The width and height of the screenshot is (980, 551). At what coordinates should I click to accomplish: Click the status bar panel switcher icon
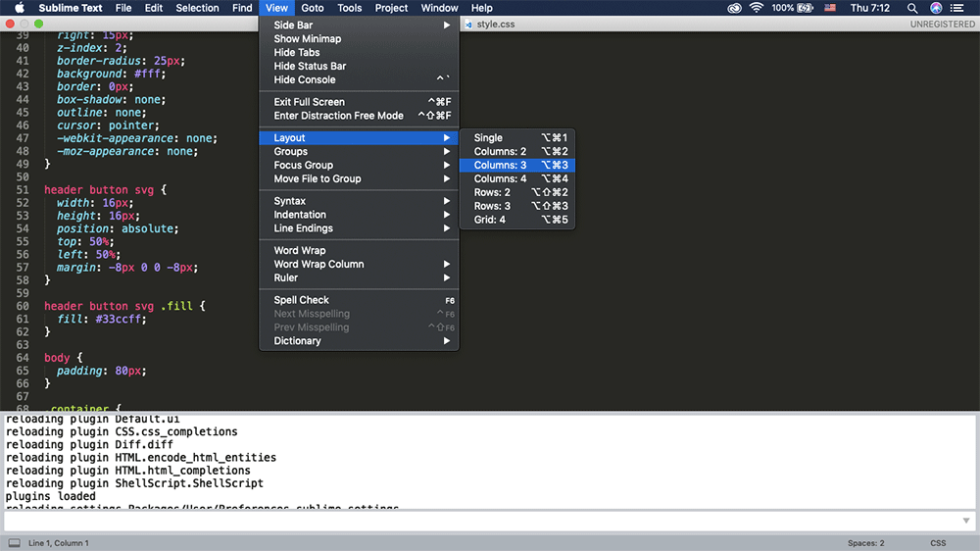(x=15, y=543)
